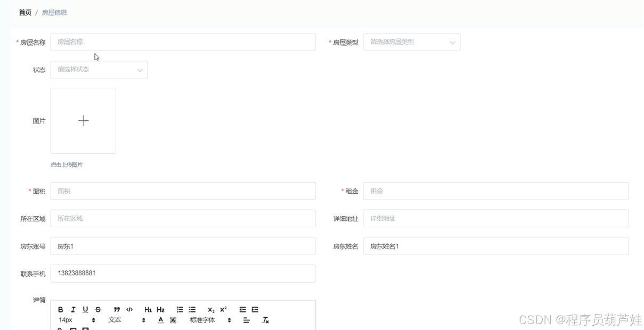Apply subscript formatting
644x330 pixels.
coord(211,310)
